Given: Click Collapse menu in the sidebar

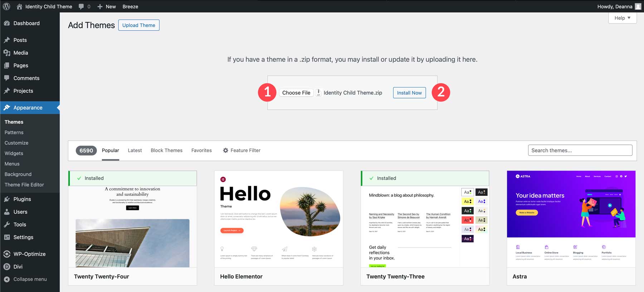Looking at the screenshot, I should click(x=30, y=279).
